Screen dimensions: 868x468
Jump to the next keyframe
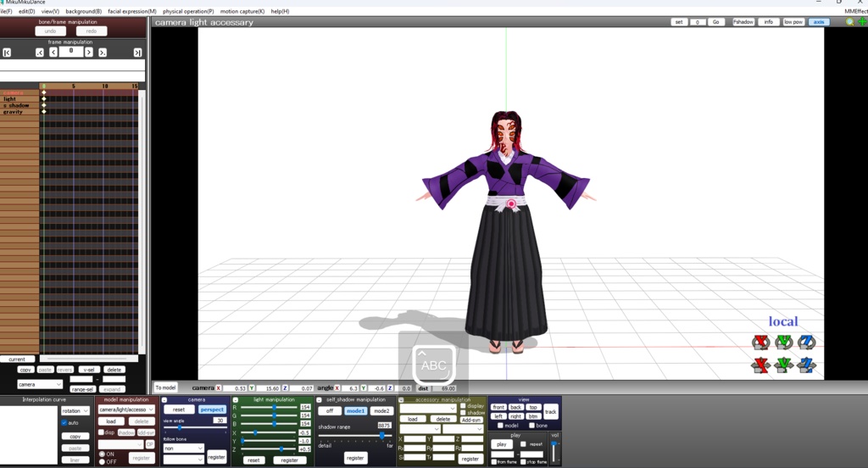(103, 53)
